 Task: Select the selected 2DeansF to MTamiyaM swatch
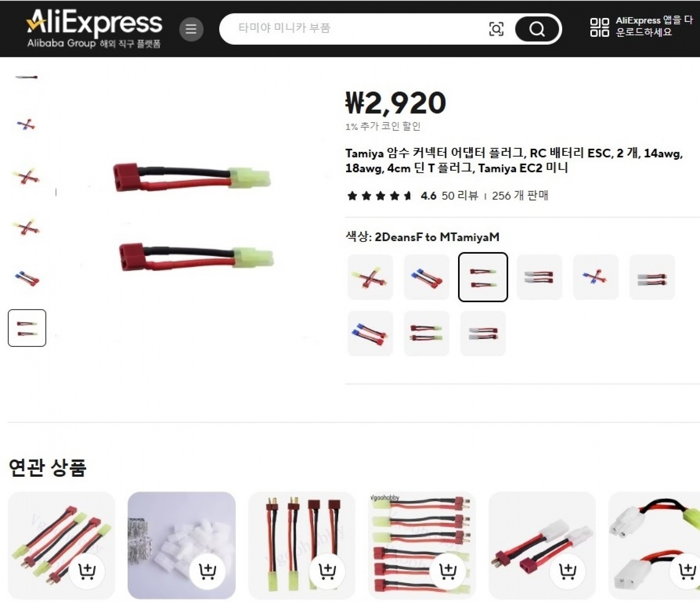tap(483, 277)
